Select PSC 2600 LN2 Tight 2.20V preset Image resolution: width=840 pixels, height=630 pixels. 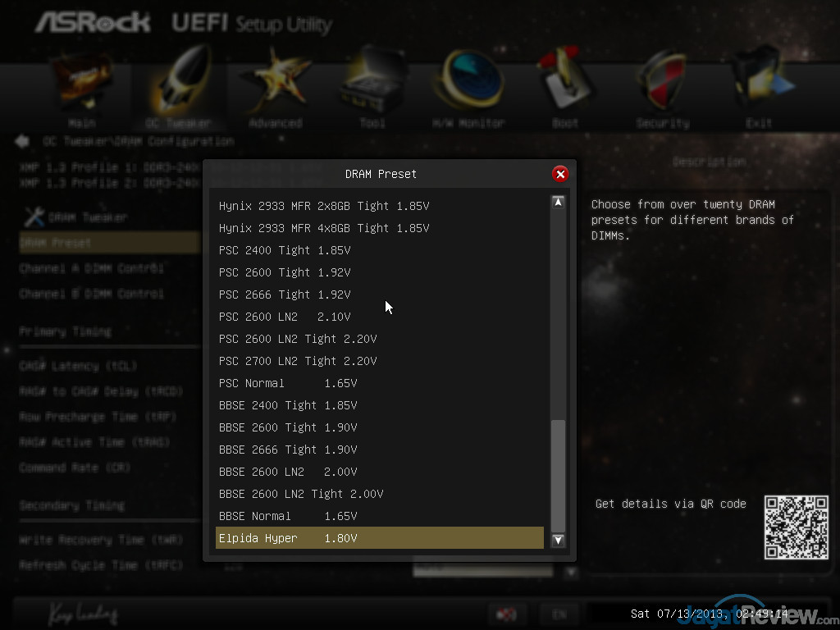click(x=379, y=339)
